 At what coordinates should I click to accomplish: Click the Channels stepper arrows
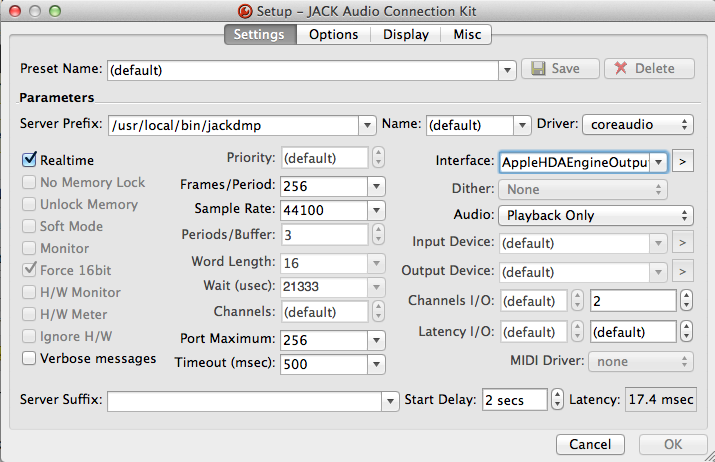[x=378, y=311]
